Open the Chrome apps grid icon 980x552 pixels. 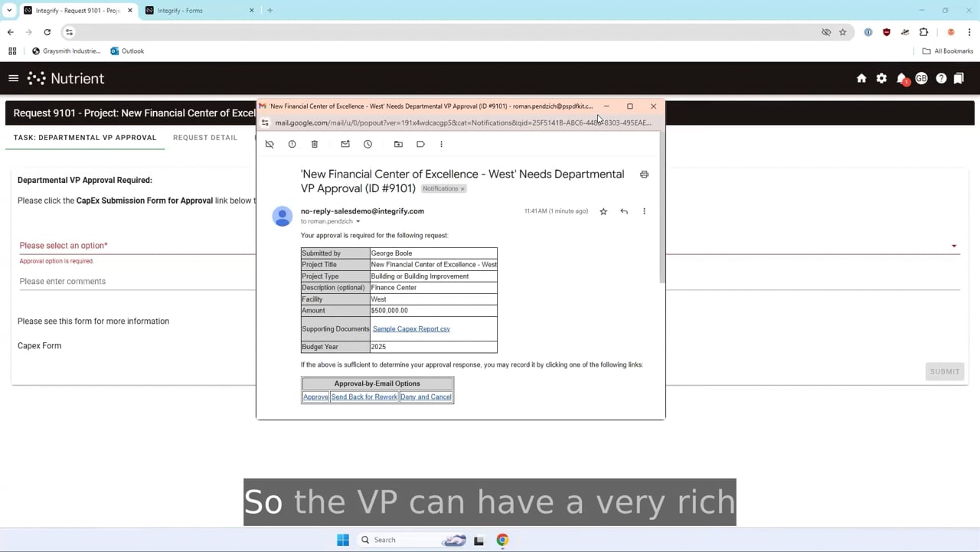12,51
